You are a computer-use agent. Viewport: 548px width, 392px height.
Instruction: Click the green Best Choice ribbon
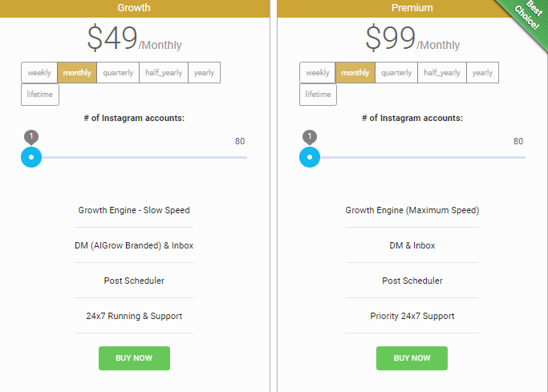527,19
